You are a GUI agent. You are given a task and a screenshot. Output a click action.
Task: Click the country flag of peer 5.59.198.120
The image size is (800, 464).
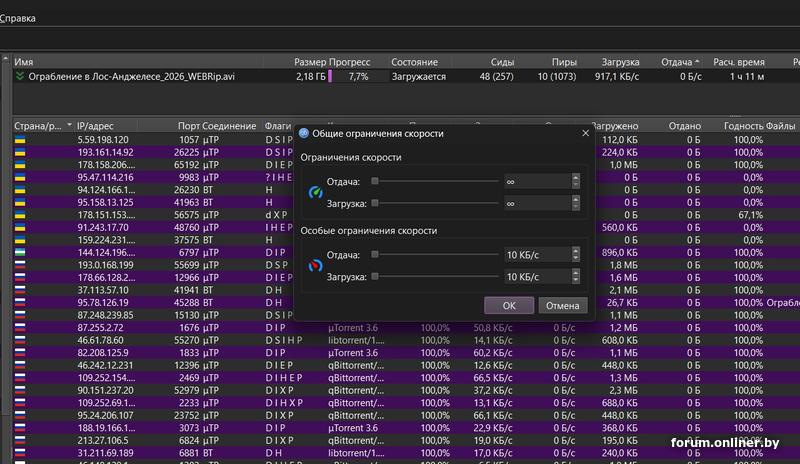coord(19,139)
